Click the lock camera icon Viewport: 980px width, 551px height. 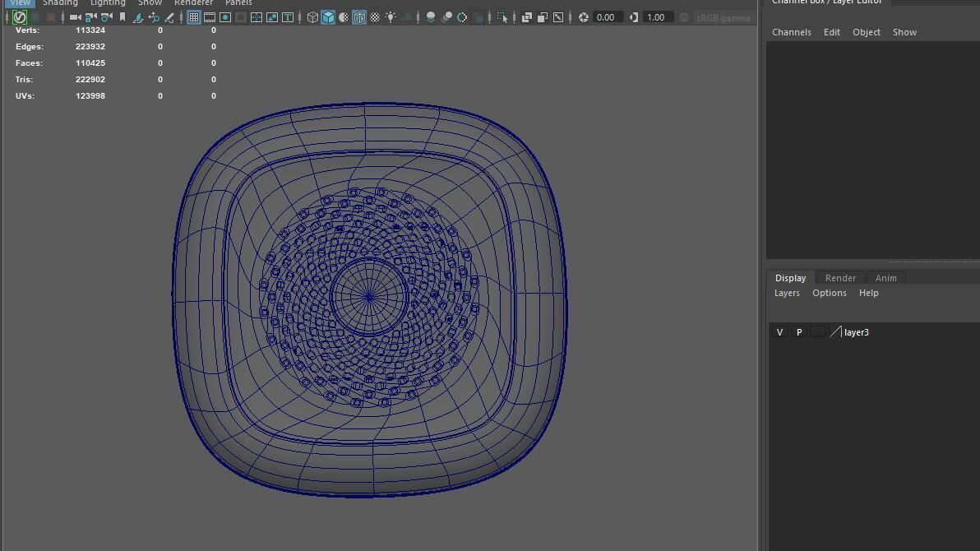[x=90, y=17]
